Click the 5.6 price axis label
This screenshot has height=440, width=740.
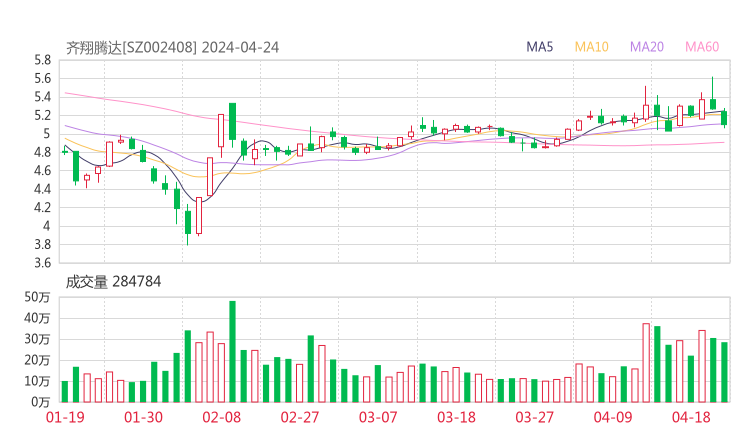point(42,79)
